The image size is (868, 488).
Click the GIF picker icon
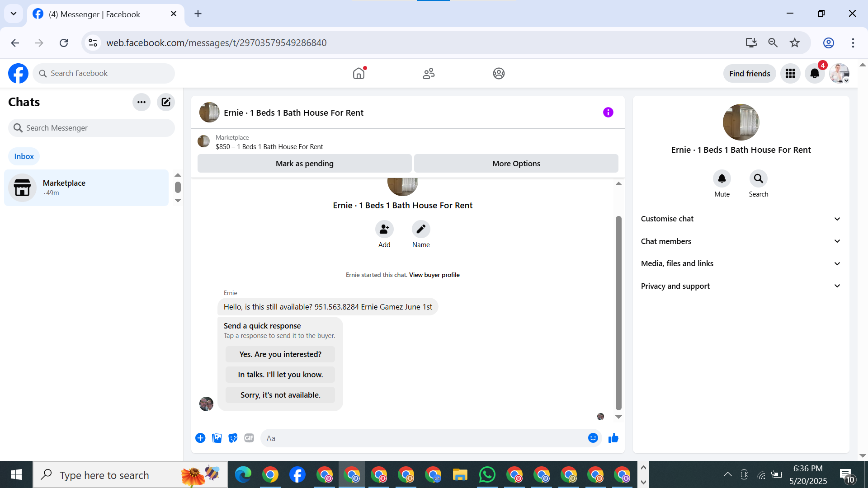tap(249, 438)
